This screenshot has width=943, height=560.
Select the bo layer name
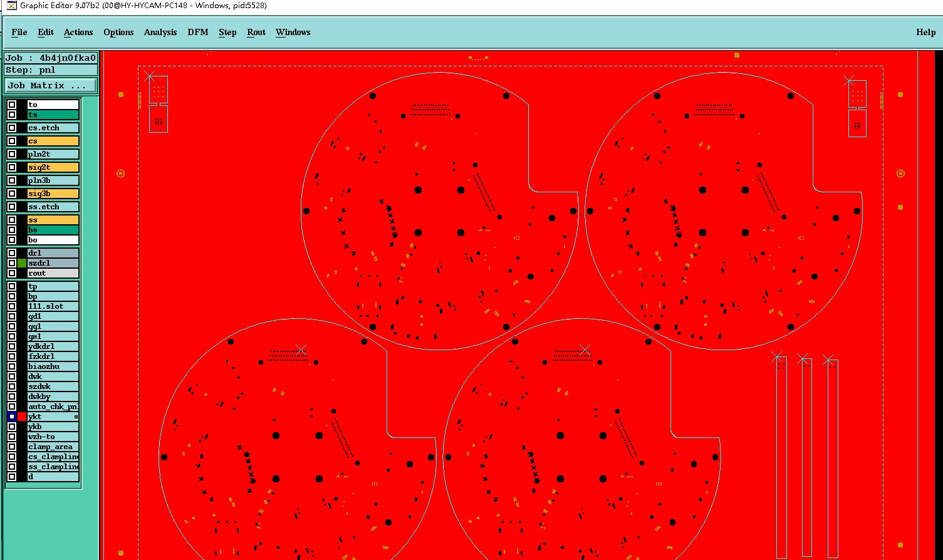(53, 240)
